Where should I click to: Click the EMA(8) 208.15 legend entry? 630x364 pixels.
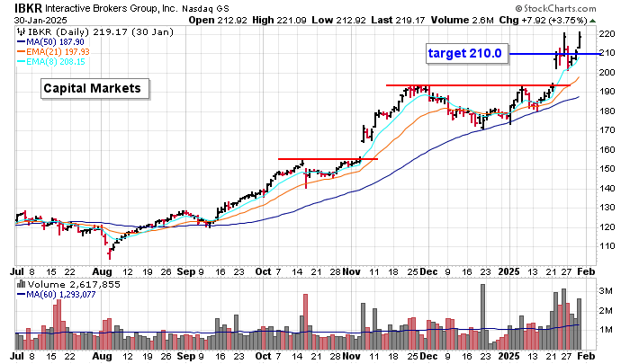pyautogui.click(x=56, y=62)
